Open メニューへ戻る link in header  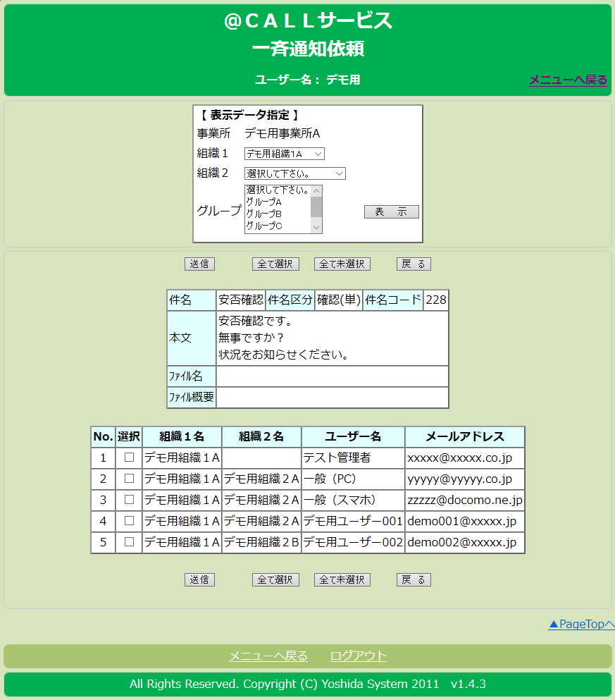tap(568, 80)
